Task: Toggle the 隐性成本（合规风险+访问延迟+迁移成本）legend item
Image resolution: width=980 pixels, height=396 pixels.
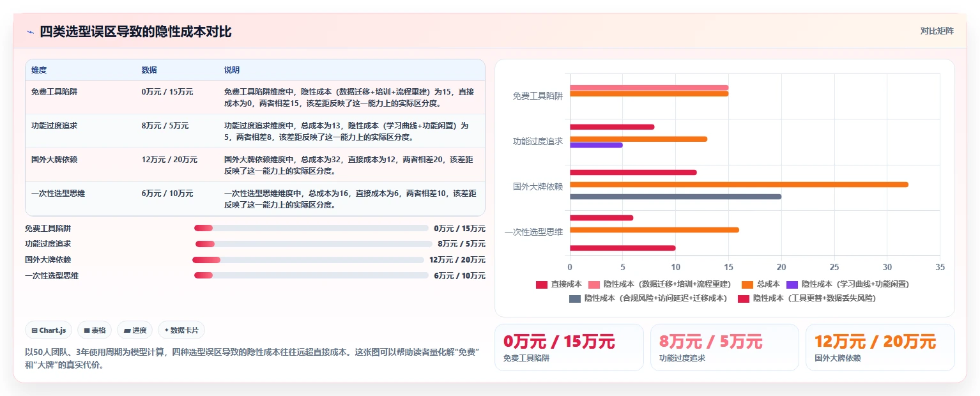Action: (x=648, y=298)
